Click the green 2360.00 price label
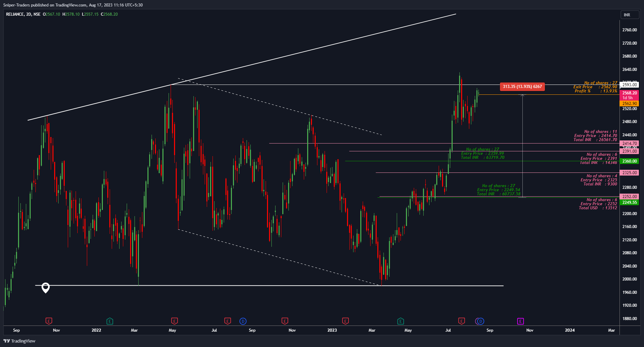Screen dimensions: 644x347 point(629,161)
